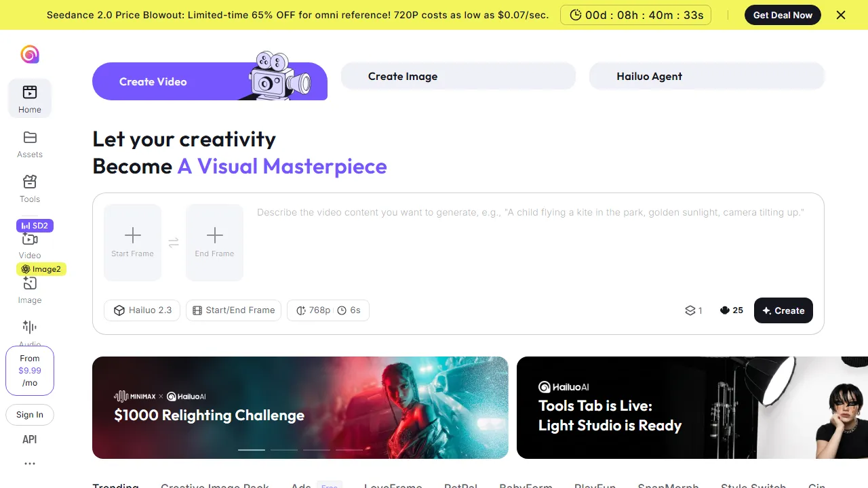Click the 'A Visual Masterpiece' heading text
The image size is (868, 488).
click(x=282, y=166)
